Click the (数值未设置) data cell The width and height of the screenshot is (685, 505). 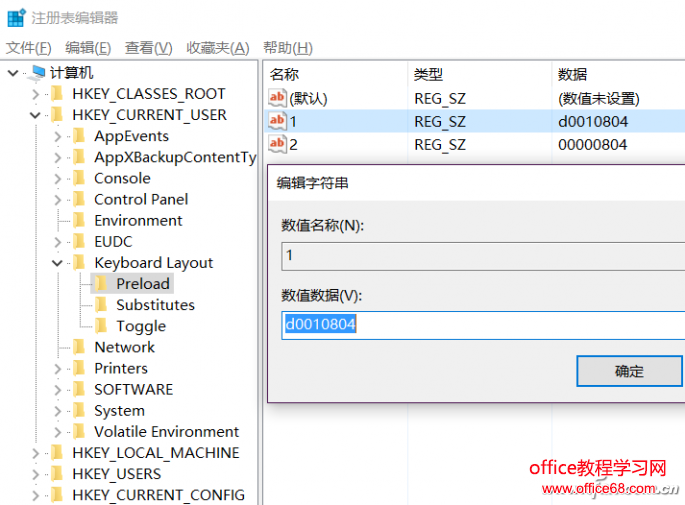599,99
